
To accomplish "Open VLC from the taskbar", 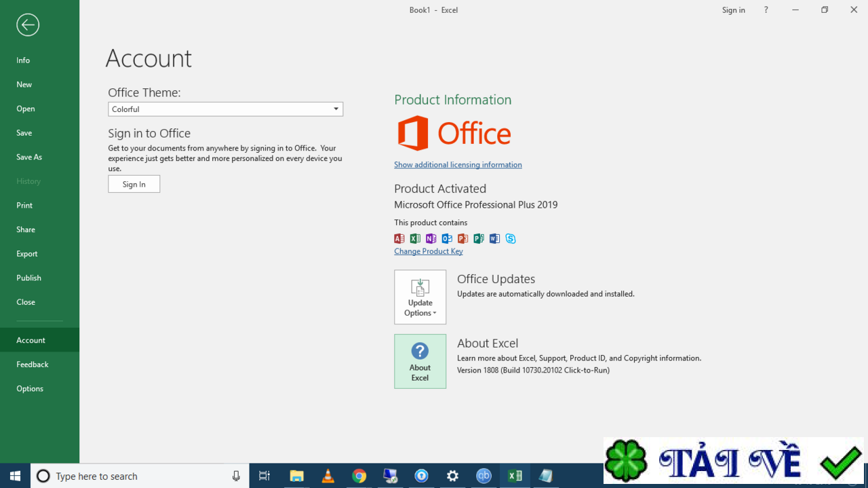I will (328, 476).
